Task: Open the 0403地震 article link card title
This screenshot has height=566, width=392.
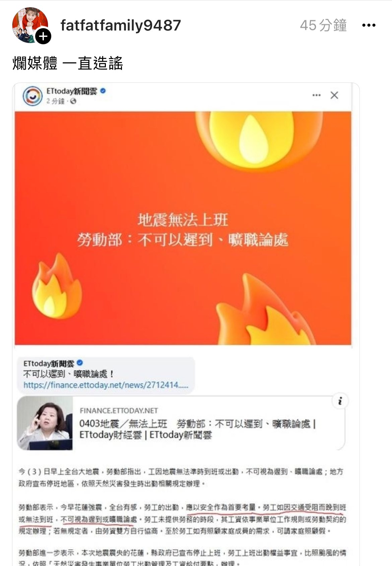Action: pyautogui.click(x=198, y=429)
